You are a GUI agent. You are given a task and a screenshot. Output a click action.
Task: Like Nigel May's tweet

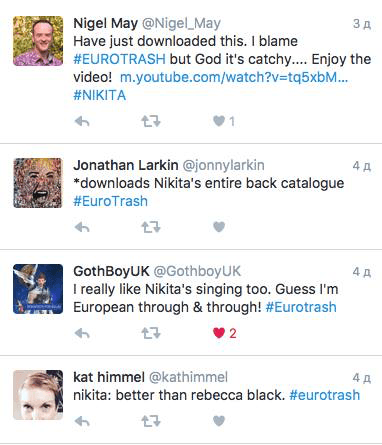tap(219, 121)
